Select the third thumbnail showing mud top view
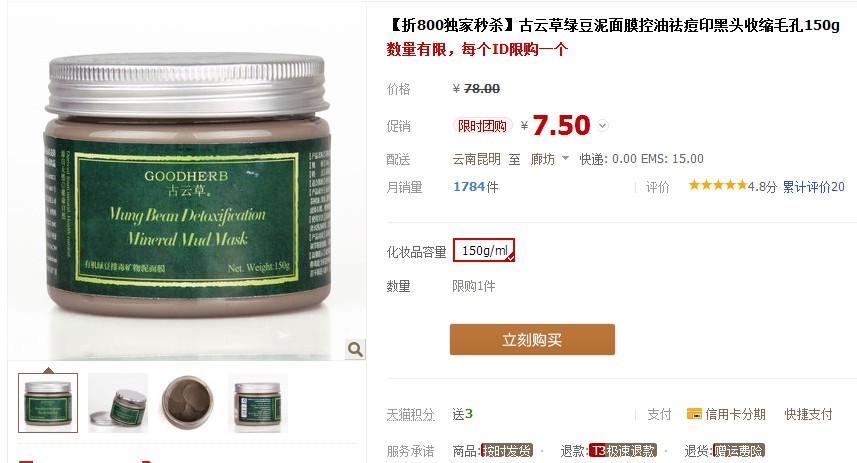 click(188, 403)
